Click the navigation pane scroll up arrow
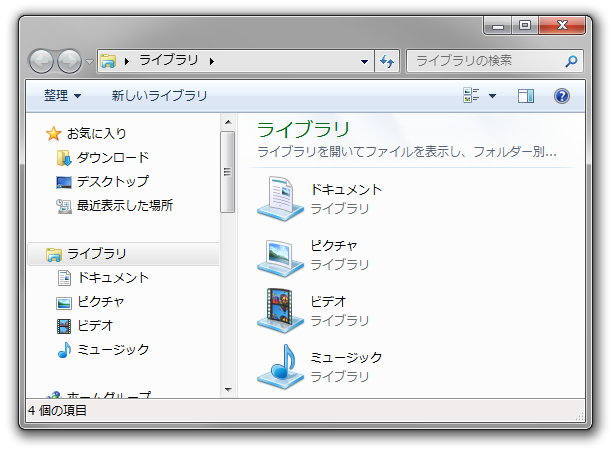The image size is (614, 455). pos(228,123)
